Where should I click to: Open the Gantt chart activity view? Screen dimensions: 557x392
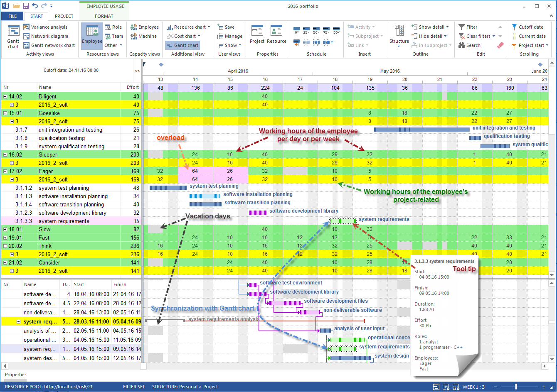(13, 37)
